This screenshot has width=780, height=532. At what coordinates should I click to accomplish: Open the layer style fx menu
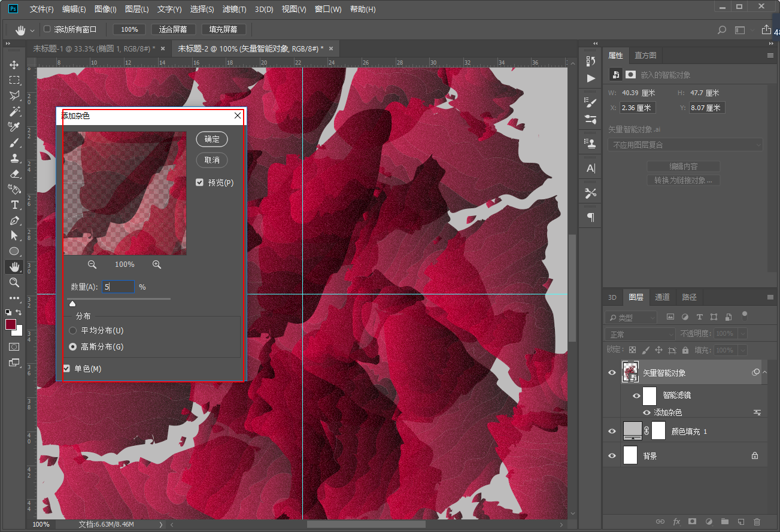tap(676, 522)
